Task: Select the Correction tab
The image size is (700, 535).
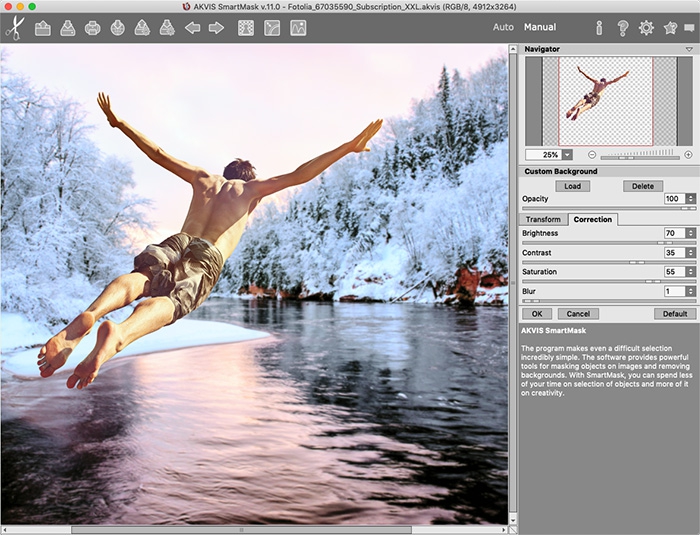Action: tap(593, 219)
